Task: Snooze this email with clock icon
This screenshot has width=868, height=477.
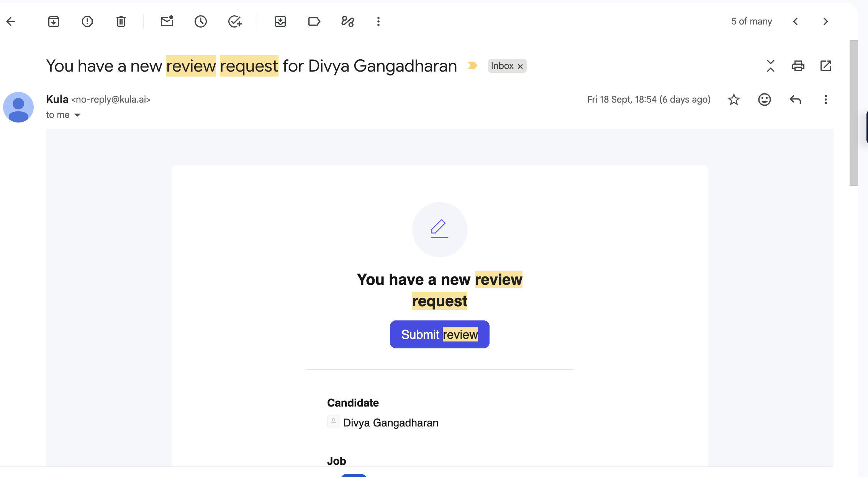Action: click(201, 21)
